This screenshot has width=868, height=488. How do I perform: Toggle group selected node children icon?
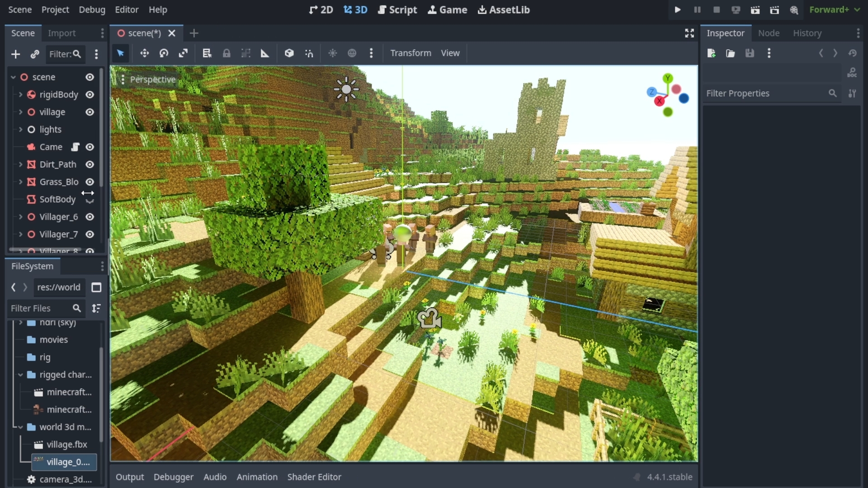coord(246,53)
